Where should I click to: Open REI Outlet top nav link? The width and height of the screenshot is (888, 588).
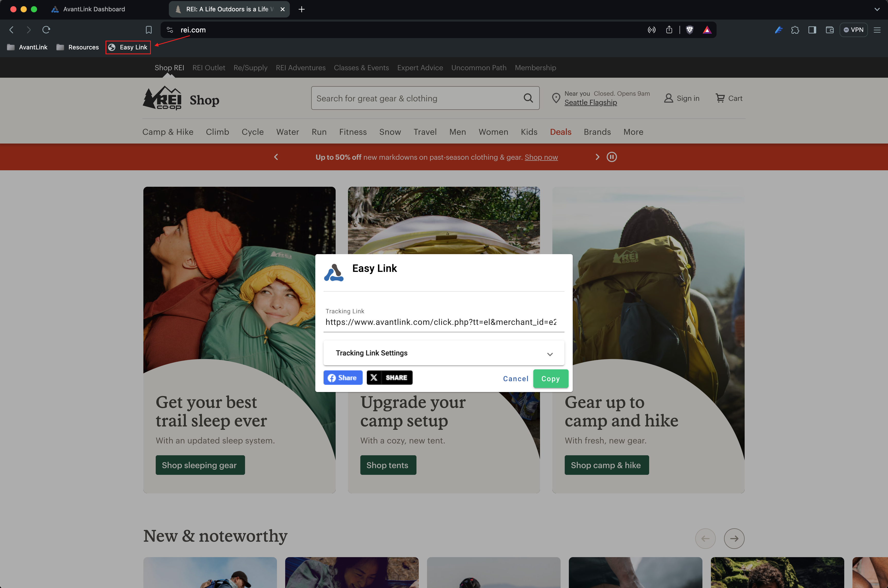[208, 67]
